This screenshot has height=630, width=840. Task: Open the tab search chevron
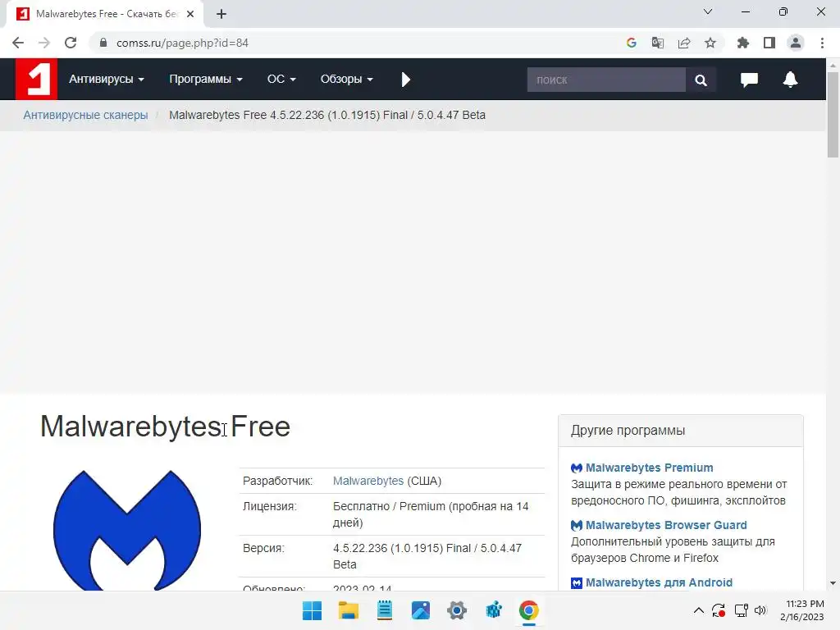pyautogui.click(x=708, y=11)
